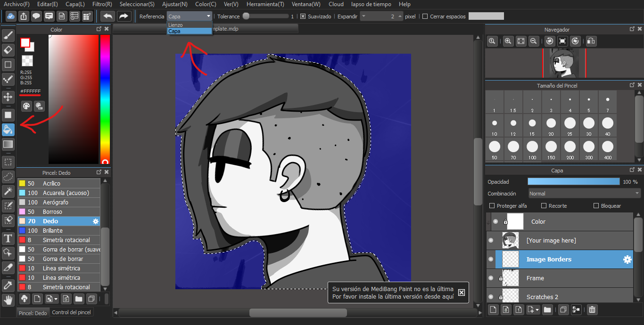Adjust the layer Opacidad slider

pos(573,181)
